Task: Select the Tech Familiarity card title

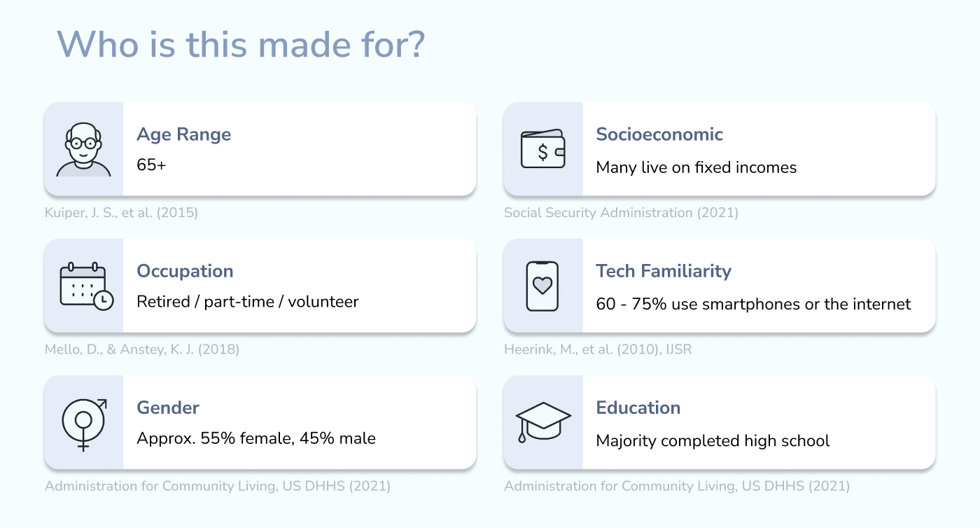Action: coord(664,271)
